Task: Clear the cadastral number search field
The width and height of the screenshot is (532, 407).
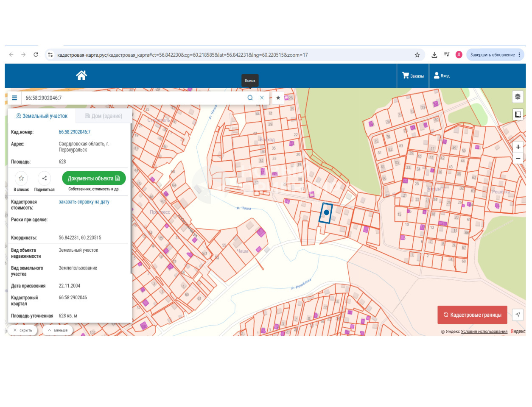Action: pyautogui.click(x=262, y=98)
